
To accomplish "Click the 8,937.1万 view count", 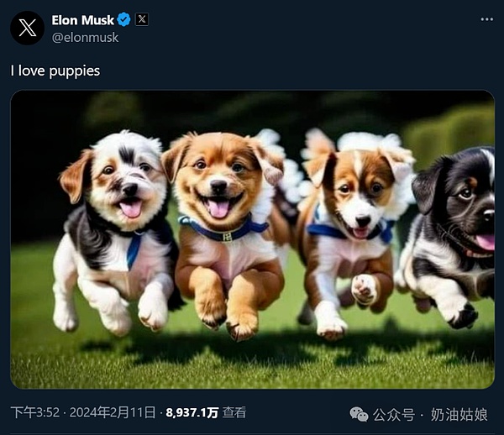I will pos(192,413).
